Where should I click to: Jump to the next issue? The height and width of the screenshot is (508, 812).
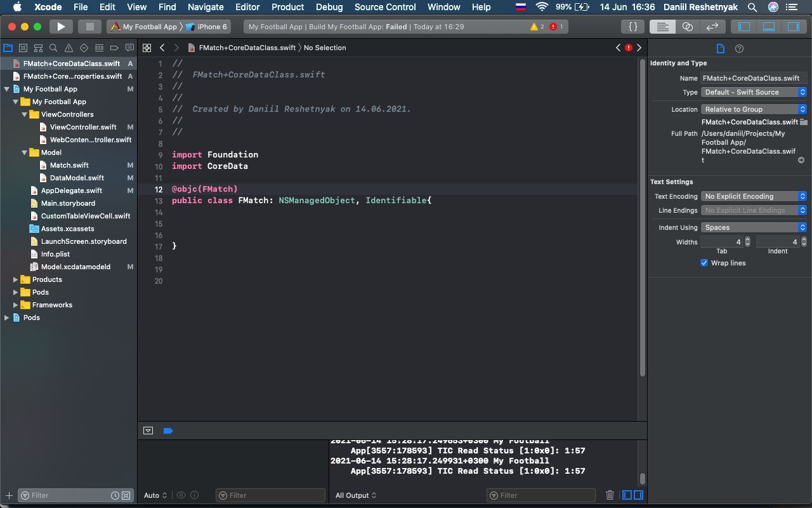pos(639,48)
